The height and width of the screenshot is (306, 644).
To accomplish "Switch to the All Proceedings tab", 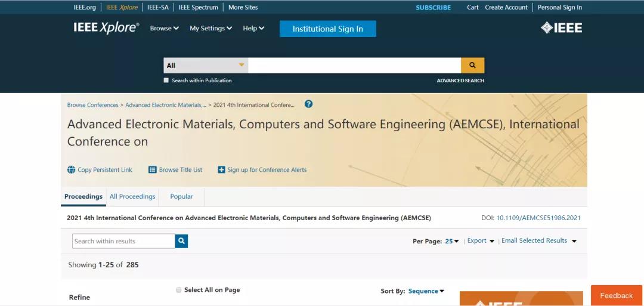I will pyautogui.click(x=132, y=196).
